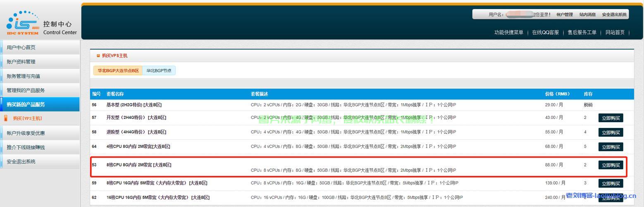Select 购买新的产品服务 sidebar item

tap(40, 104)
